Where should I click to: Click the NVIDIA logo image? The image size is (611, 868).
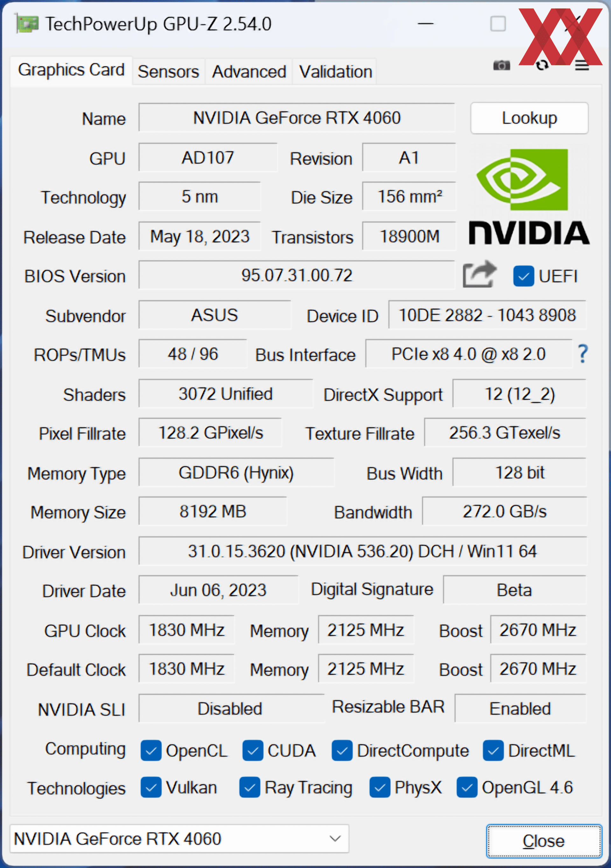pos(529,196)
